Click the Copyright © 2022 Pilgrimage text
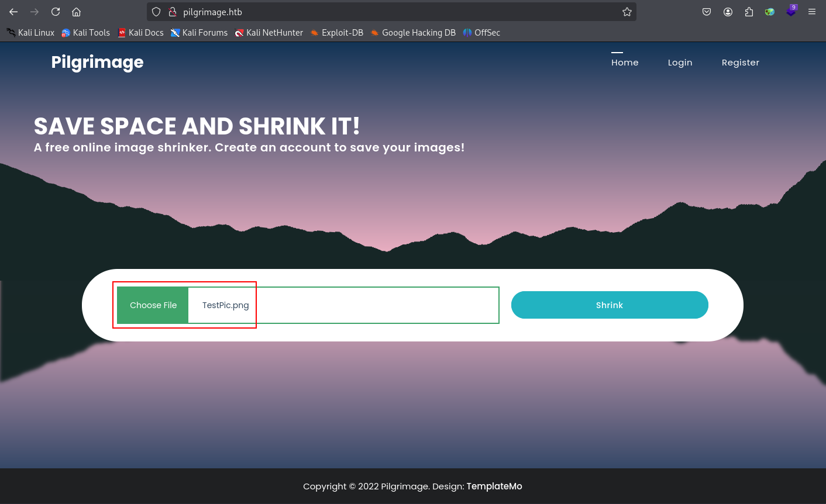Image resolution: width=826 pixels, height=504 pixels. point(366,486)
